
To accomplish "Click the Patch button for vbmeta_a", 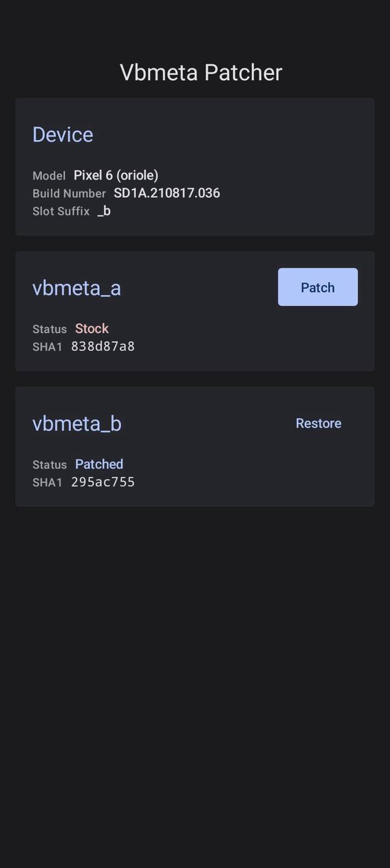I will pos(318,287).
